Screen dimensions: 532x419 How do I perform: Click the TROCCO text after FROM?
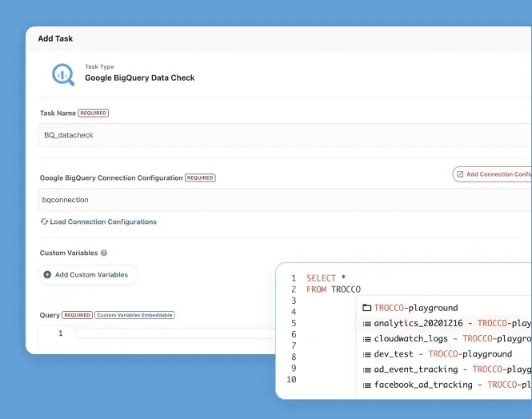pos(346,289)
